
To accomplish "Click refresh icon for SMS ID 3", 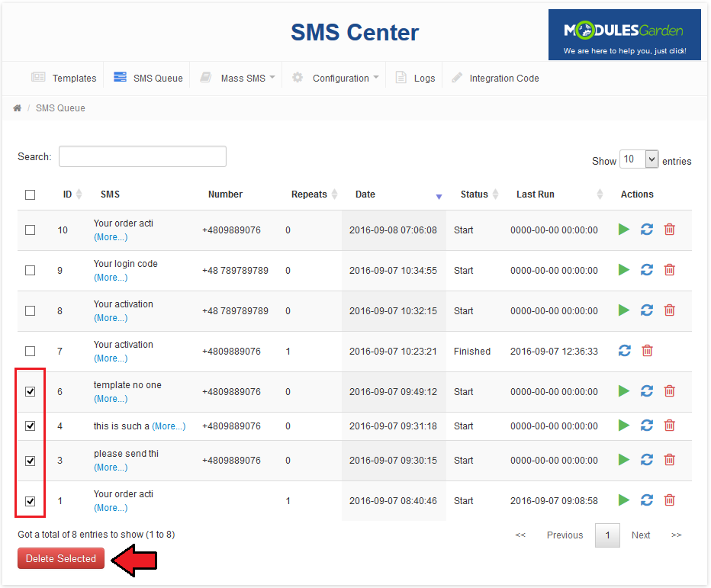I will (x=647, y=460).
